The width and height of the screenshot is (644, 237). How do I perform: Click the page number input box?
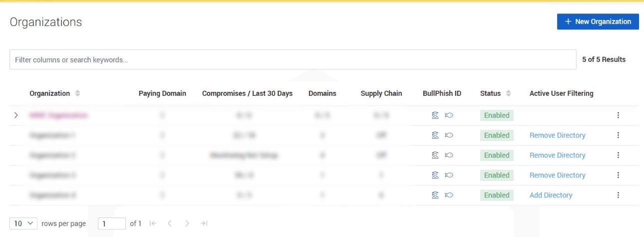click(111, 224)
